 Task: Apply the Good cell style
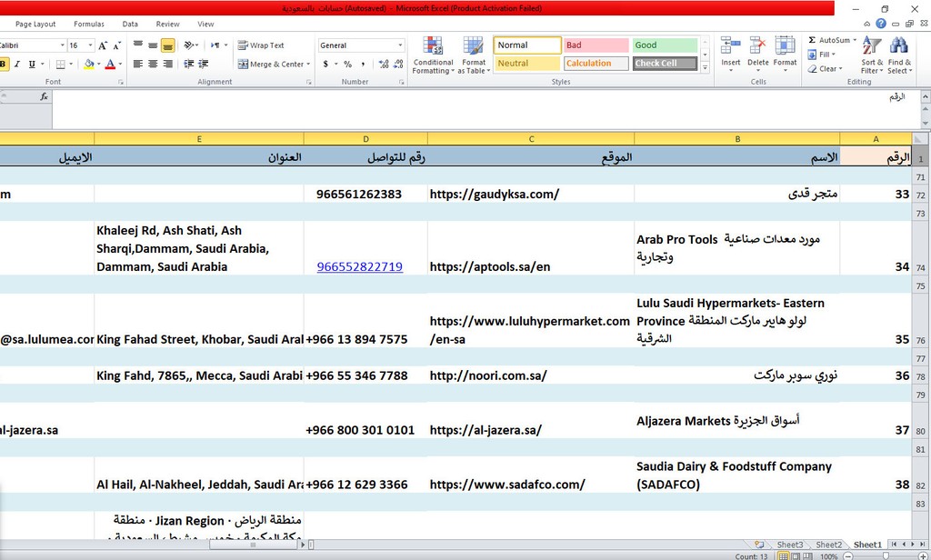pos(665,45)
